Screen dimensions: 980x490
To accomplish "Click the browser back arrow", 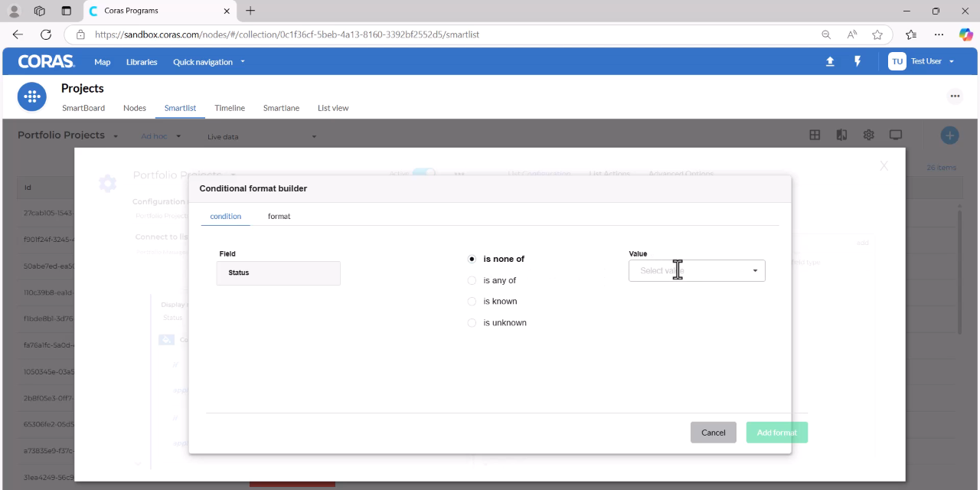I will tap(18, 34).
